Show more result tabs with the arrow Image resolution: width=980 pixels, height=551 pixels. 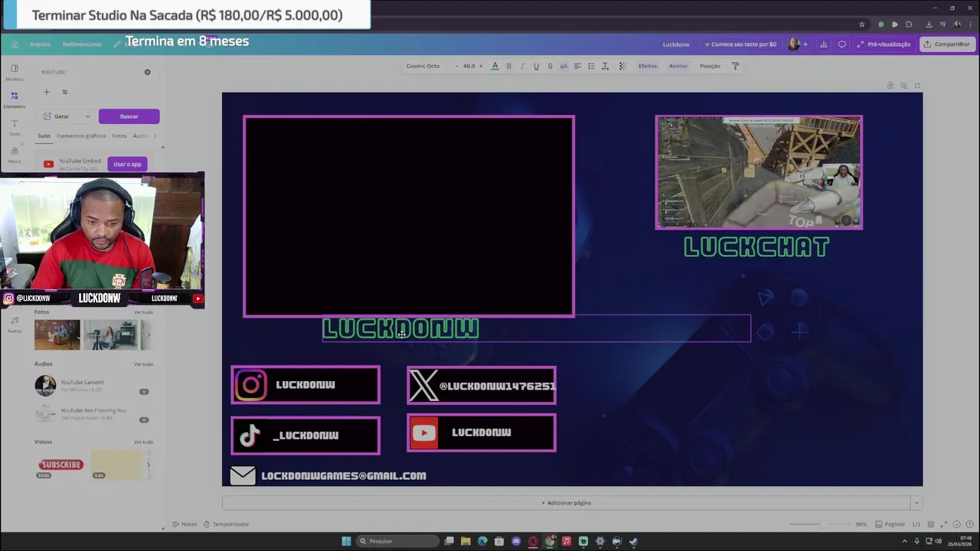155,136
